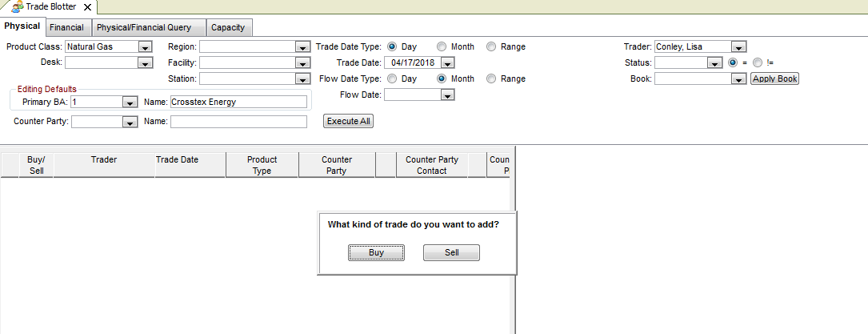Switch to the Financial tab

(66, 27)
